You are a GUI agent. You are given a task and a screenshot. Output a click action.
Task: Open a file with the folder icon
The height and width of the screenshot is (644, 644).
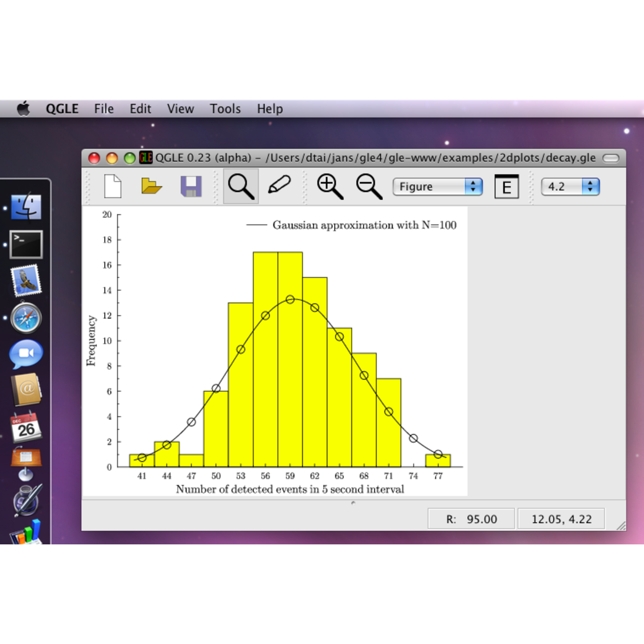click(x=151, y=186)
